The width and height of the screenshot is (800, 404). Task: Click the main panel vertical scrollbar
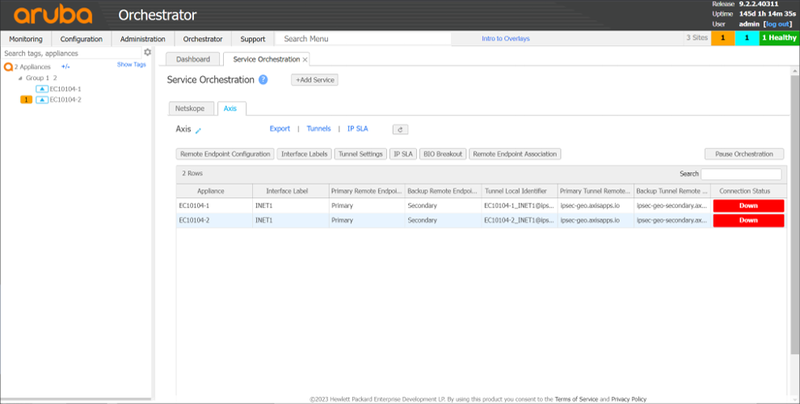tap(795, 214)
